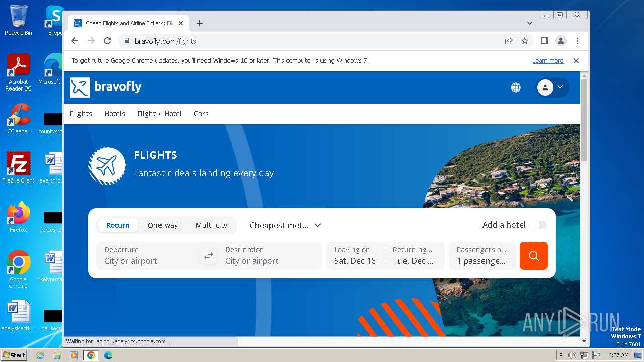
Task: Open the Flights menu item
Action: point(81,114)
